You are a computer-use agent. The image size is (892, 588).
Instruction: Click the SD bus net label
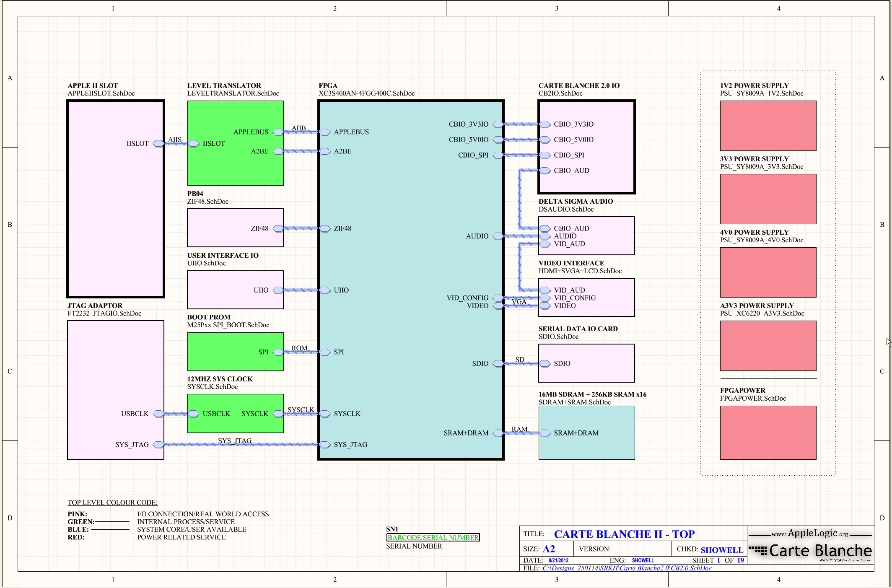tap(520, 360)
